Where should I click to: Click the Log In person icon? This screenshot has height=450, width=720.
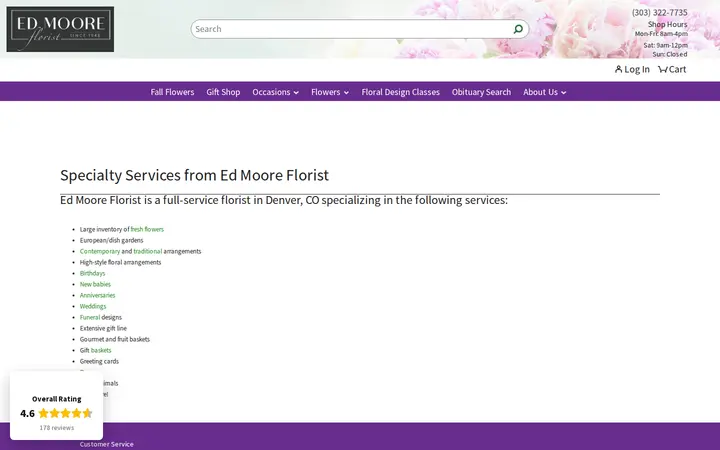tap(619, 69)
